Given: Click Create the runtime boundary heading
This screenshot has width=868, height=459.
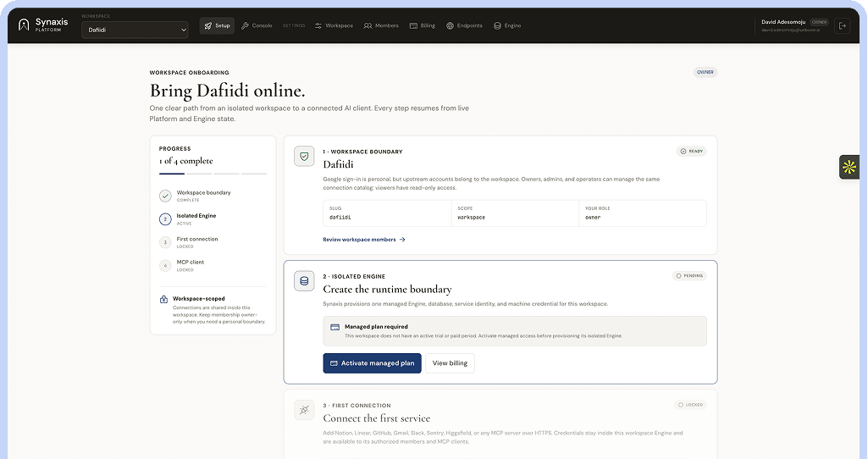Looking at the screenshot, I should 387,290.
